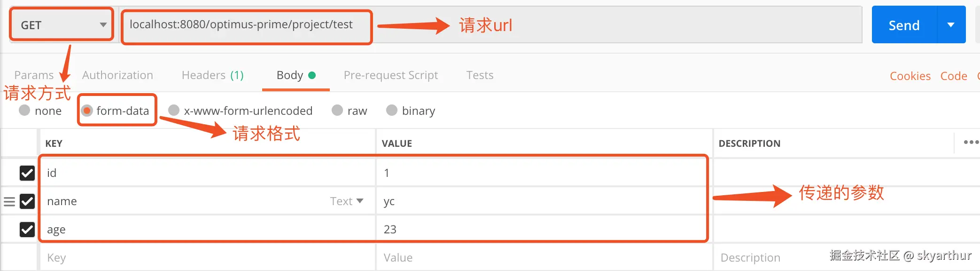The image size is (980, 271).
Task: Uncheck the id parameter checkbox
Action: click(27, 173)
